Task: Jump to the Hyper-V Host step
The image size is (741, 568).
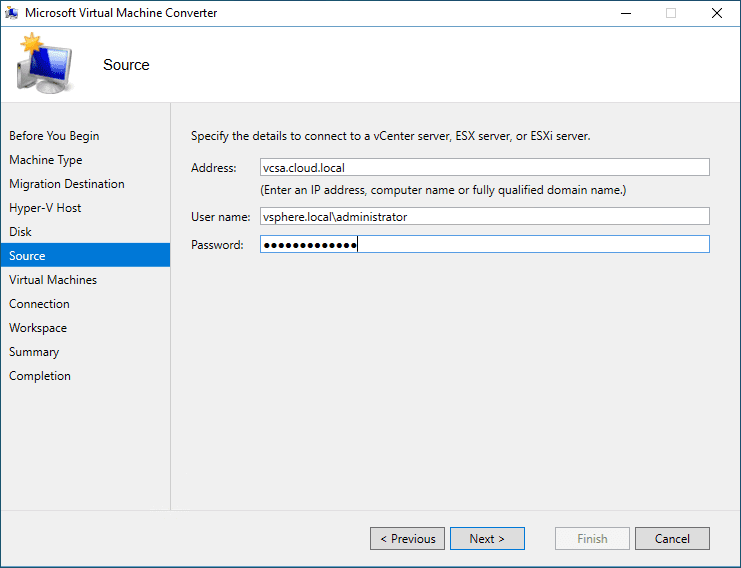Action: (x=45, y=208)
